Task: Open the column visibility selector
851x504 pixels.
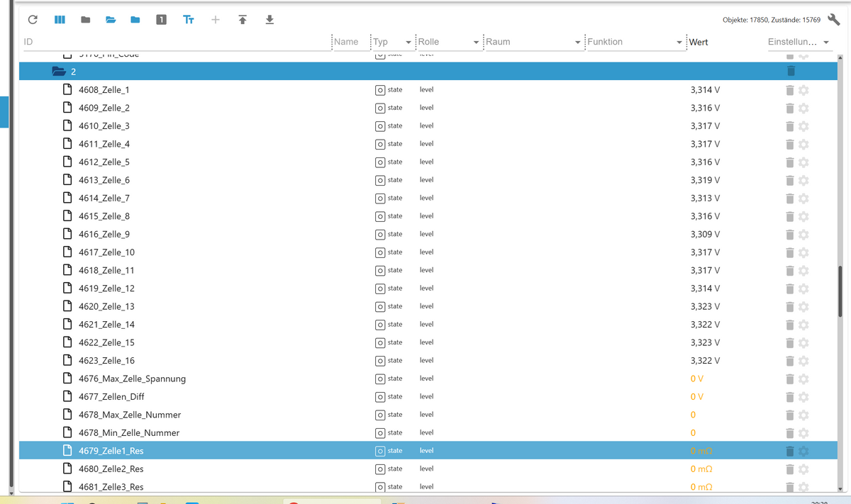Action: 60,20
